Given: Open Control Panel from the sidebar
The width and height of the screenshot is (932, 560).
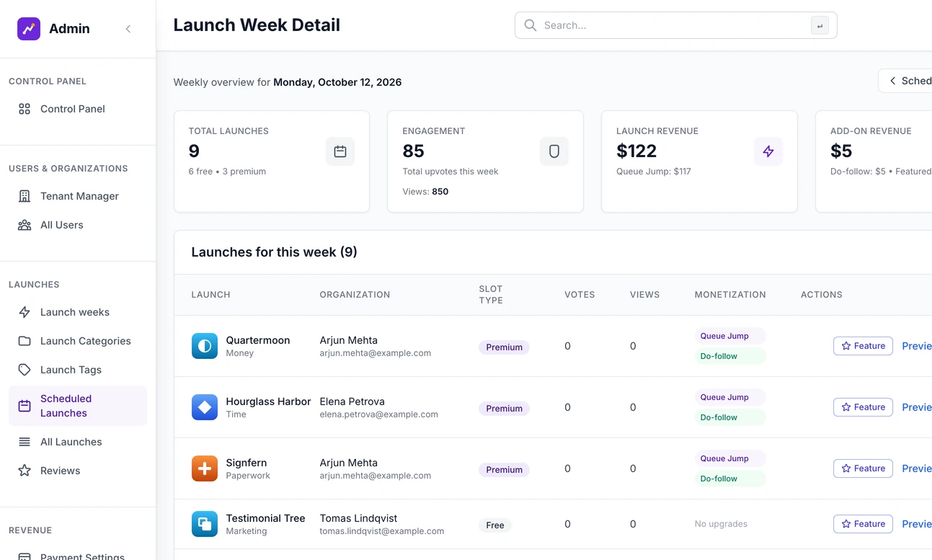Looking at the screenshot, I should [78, 109].
